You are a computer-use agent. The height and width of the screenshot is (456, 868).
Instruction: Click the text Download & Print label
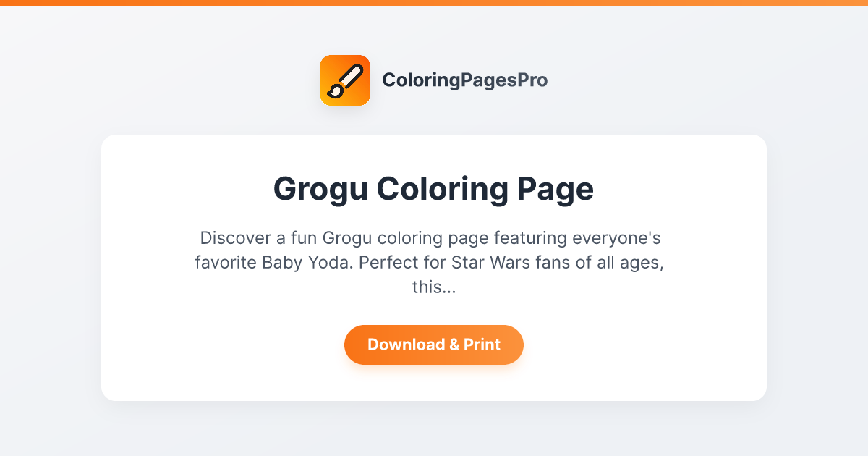(434, 345)
